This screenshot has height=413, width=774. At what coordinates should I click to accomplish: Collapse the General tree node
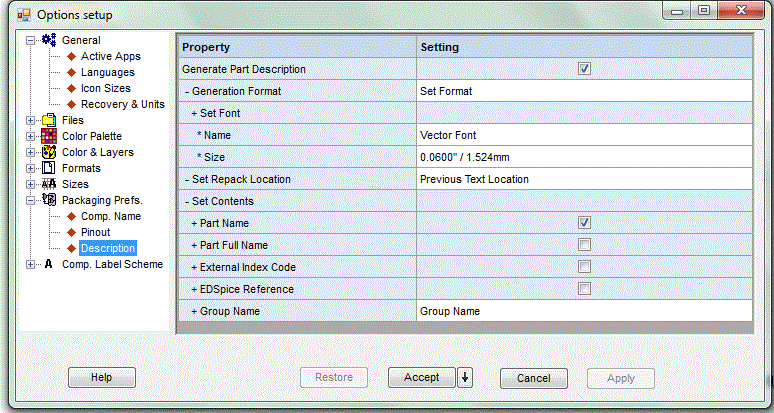pos(31,40)
